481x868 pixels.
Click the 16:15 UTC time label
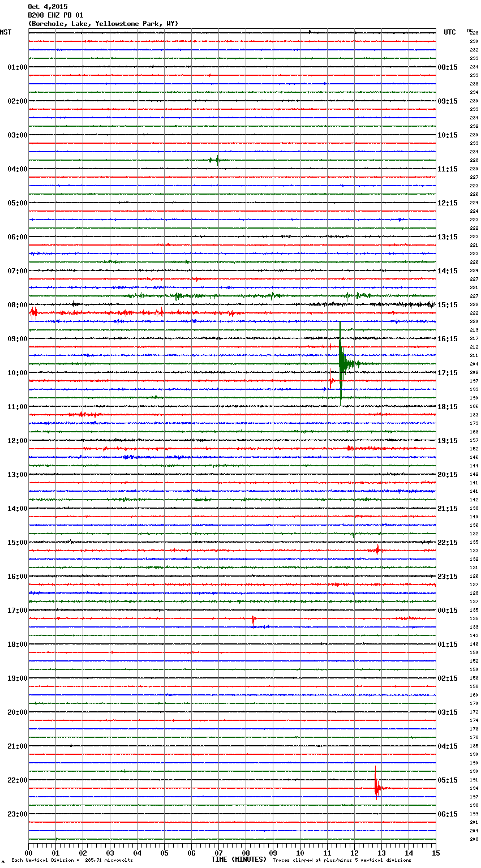click(x=448, y=339)
